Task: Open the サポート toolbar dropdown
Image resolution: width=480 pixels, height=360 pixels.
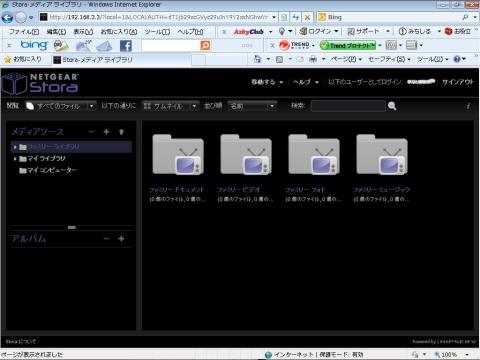Action: (x=368, y=31)
